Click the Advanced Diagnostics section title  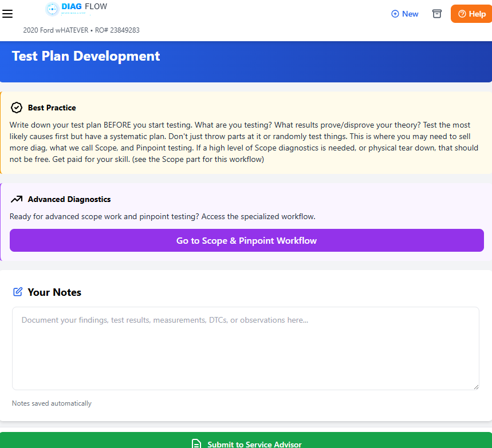[x=69, y=199]
